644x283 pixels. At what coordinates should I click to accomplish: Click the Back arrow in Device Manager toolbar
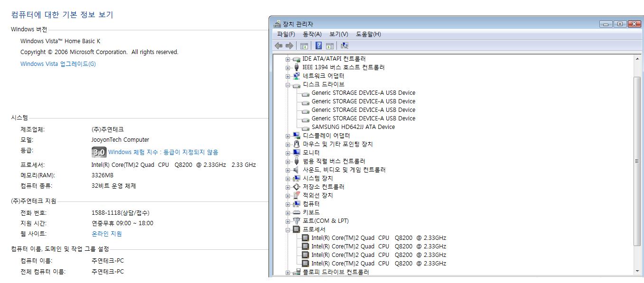coord(279,46)
